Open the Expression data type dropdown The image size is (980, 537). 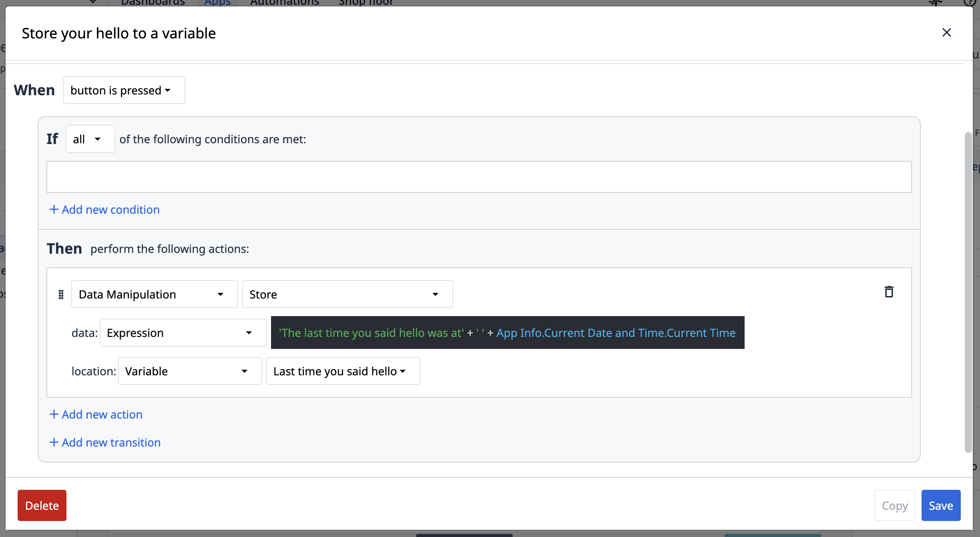[x=183, y=333]
